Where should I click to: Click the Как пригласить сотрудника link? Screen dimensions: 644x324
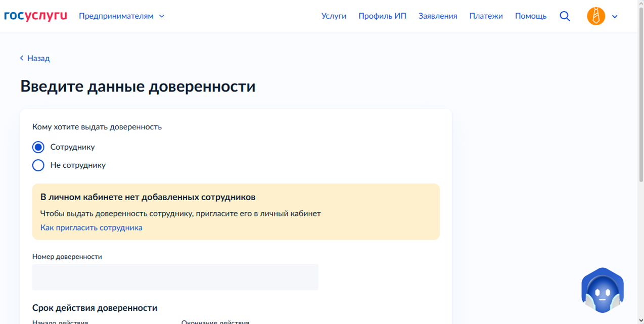pyautogui.click(x=91, y=227)
